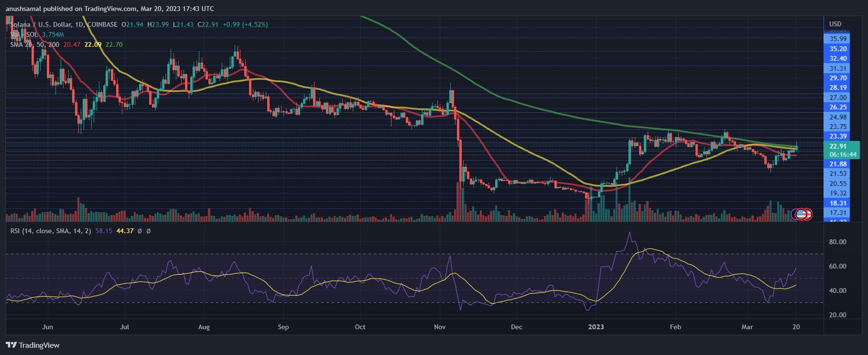Click the Nov label on the time axis
The image size is (868, 355).
tap(439, 327)
